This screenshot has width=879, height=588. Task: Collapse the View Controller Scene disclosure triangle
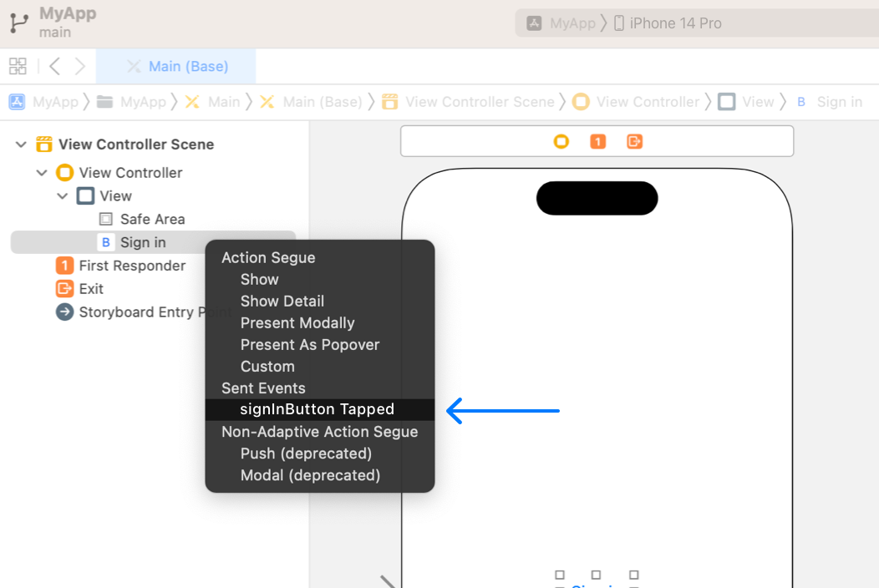(x=20, y=144)
